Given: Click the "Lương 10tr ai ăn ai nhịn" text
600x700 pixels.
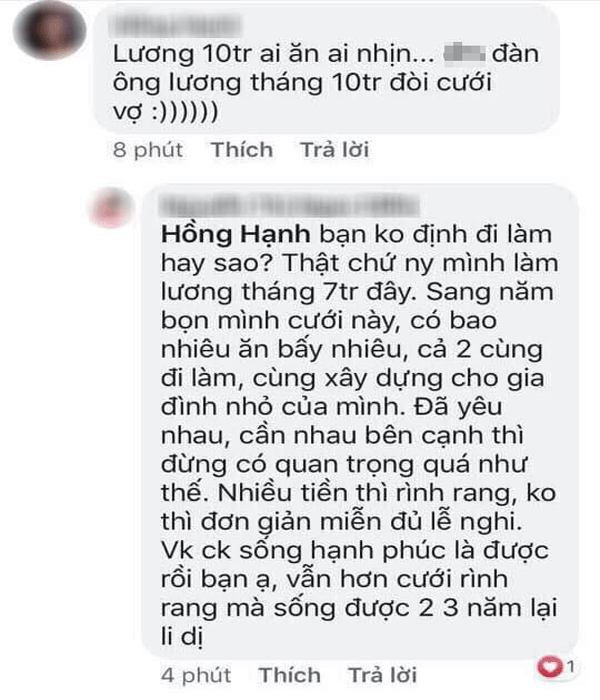Looking at the screenshot, I should (x=267, y=54).
